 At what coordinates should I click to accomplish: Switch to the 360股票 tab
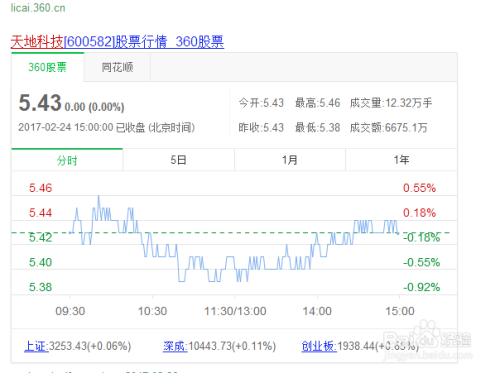47,67
